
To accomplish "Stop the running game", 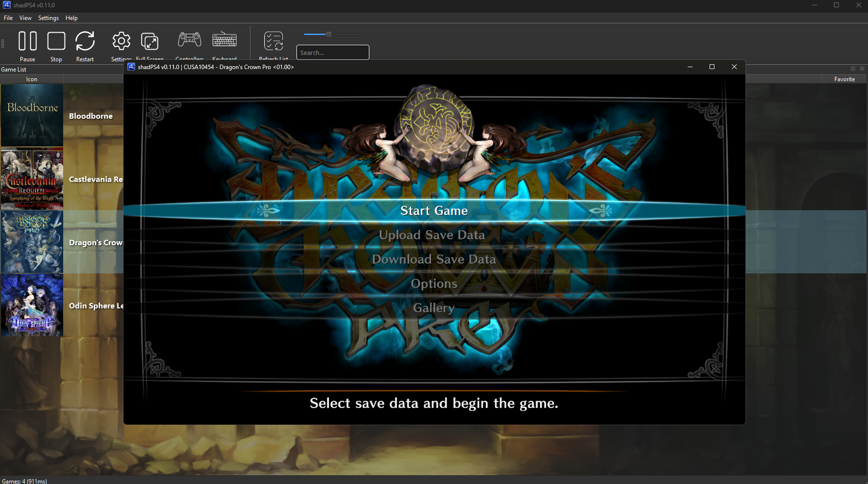I will [56, 41].
